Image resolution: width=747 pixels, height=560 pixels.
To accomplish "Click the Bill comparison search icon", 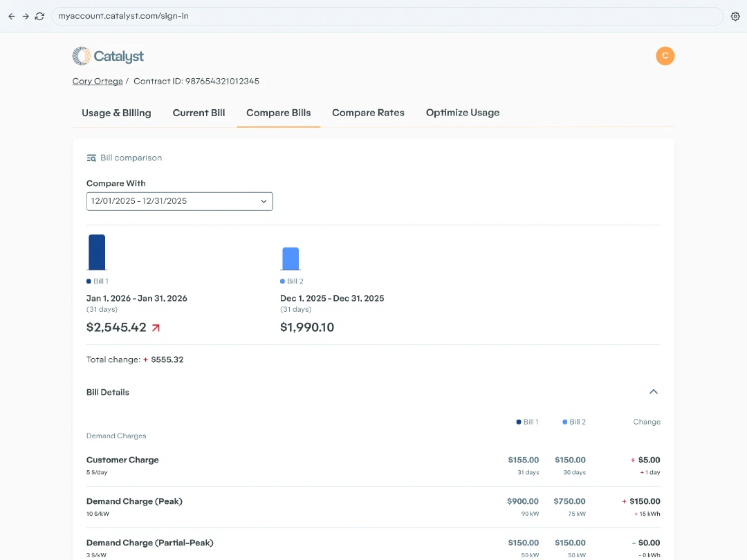I will point(91,158).
